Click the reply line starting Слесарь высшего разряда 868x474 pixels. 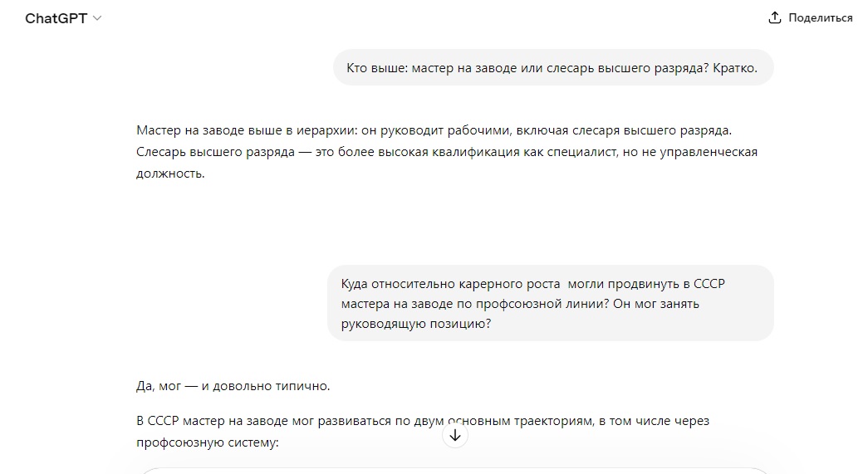pos(447,152)
